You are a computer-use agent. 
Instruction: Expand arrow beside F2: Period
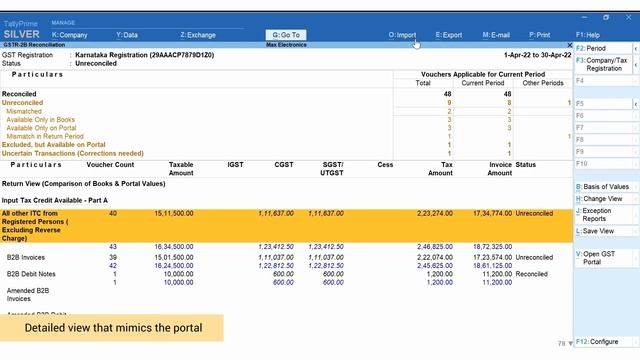636,49
